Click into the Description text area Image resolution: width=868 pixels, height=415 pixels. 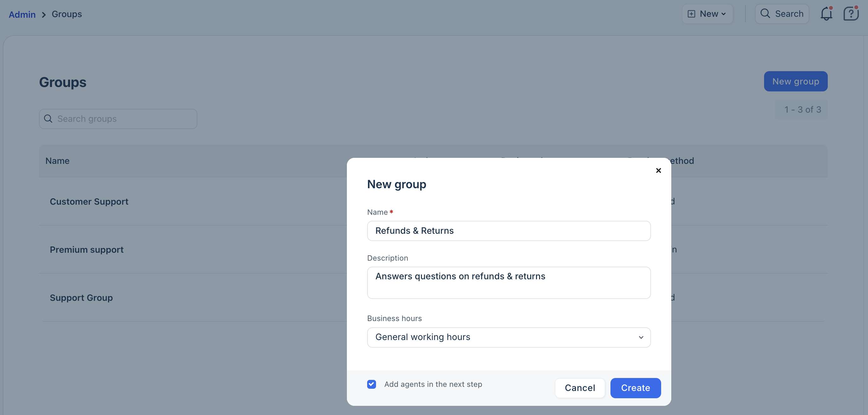(x=508, y=283)
